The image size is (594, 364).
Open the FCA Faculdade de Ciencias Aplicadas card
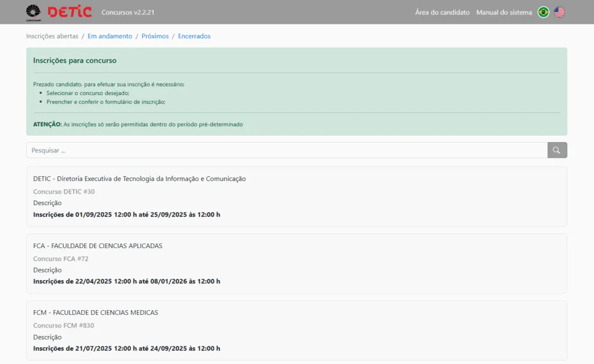click(x=97, y=246)
